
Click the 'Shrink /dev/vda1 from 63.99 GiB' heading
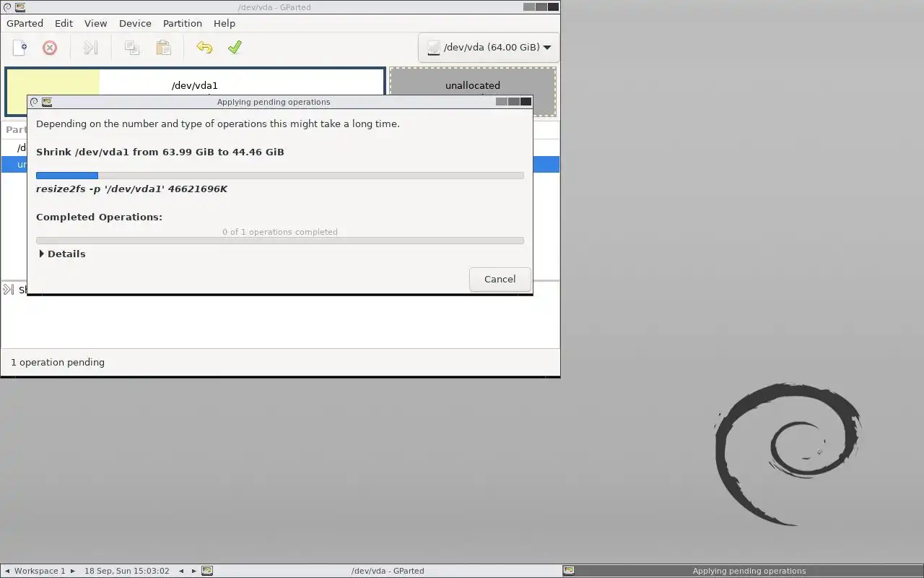click(160, 152)
